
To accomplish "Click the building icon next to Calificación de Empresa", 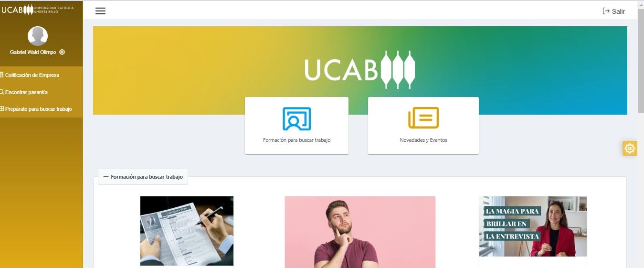I will point(2,75).
